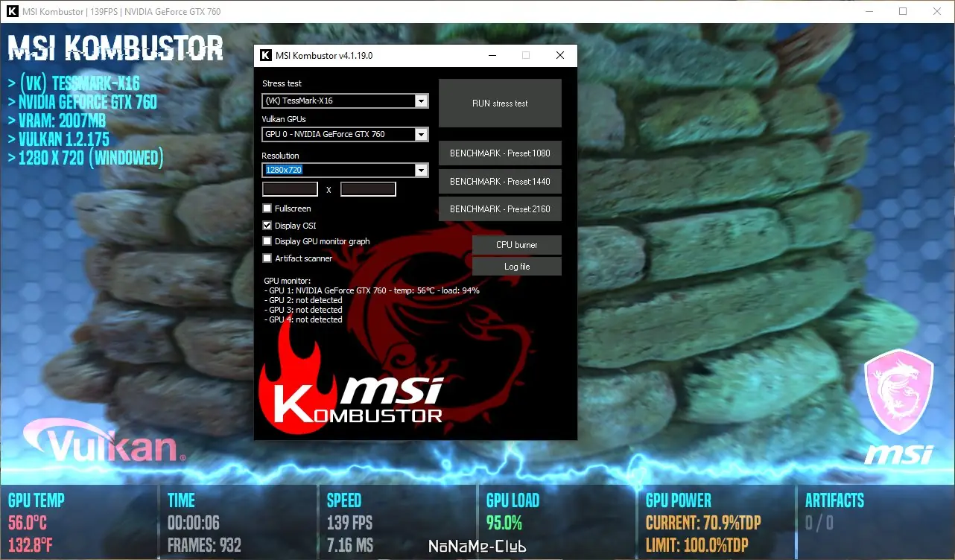Click the Kombustor K icon in dialog title bar
The image size is (955, 560).
264,56
